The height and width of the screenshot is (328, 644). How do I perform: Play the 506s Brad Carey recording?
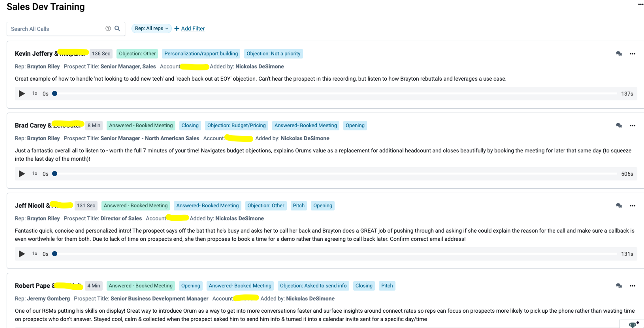[22, 174]
